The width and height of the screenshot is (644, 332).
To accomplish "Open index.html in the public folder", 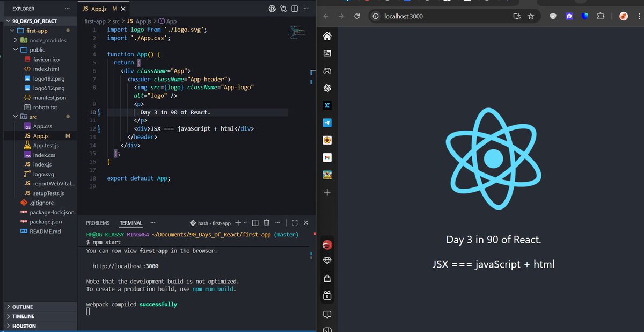I will pyautogui.click(x=46, y=69).
